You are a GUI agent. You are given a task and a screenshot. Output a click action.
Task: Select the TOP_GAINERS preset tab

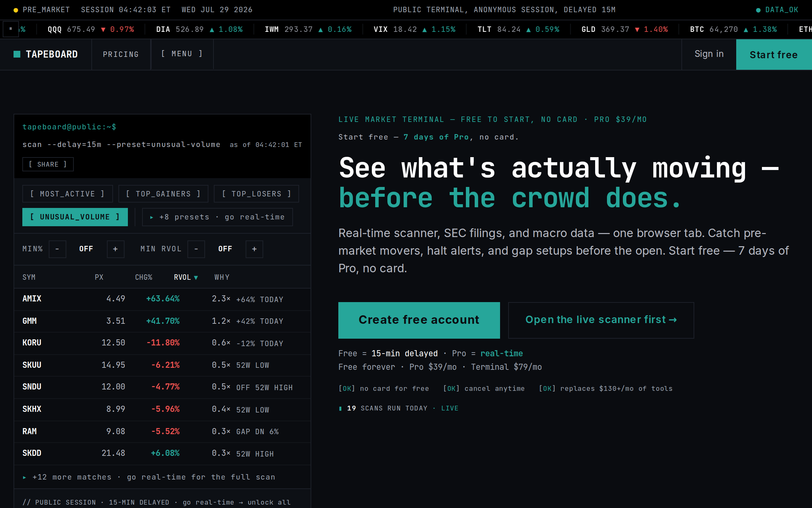(163, 194)
